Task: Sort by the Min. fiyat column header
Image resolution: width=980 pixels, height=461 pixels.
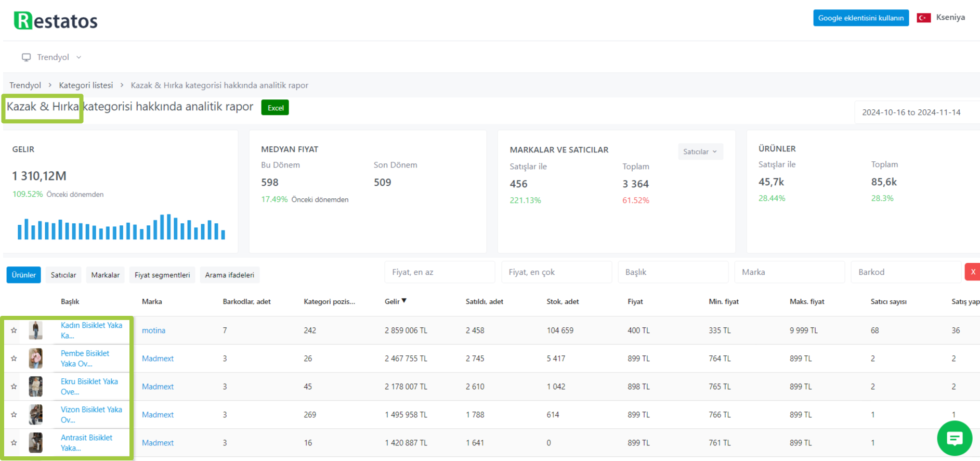Action: (x=724, y=301)
